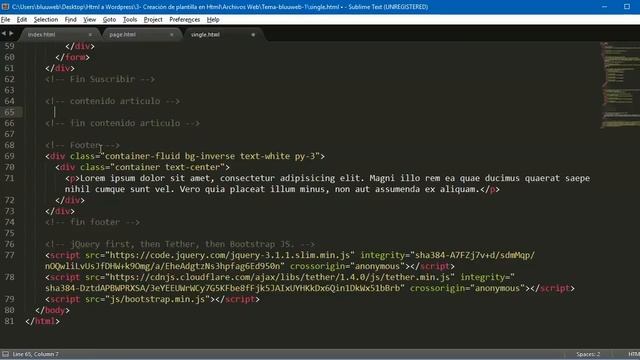Click line number 81 in gutter
This screenshot has height=360, width=640.
pyautogui.click(x=9, y=322)
